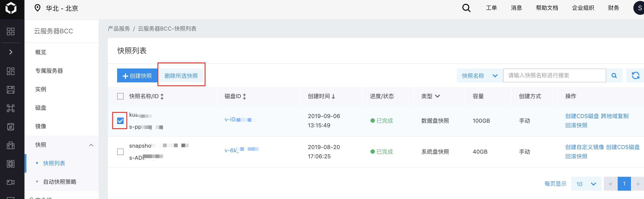Go to 概览 in sidebar
644x199 pixels.
(x=41, y=52)
